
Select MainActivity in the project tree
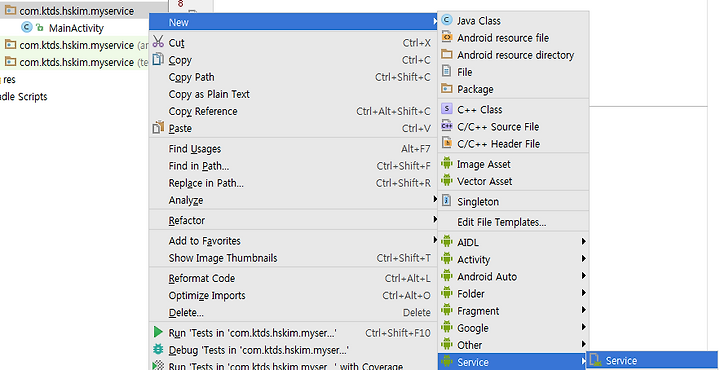[76, 28]
